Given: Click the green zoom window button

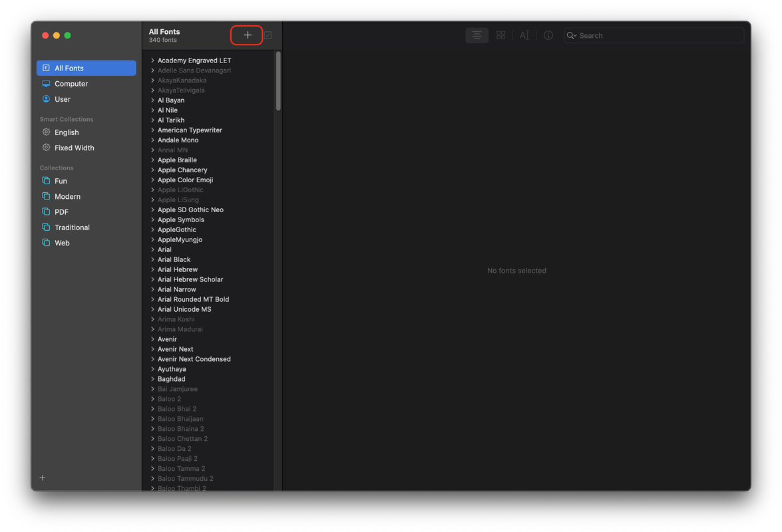Looking at the screenshot, I should pos(67,35).
